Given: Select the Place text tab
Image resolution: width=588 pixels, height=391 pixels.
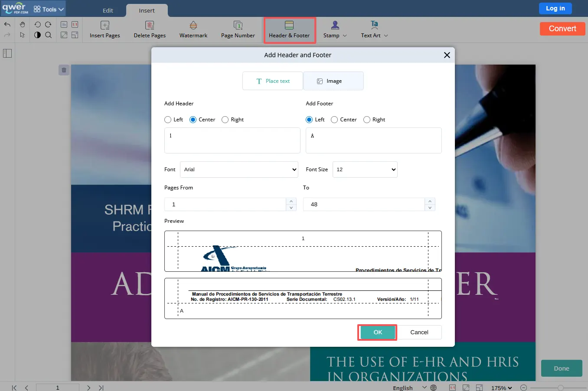Looking at the screenshot, I should 273,81.
